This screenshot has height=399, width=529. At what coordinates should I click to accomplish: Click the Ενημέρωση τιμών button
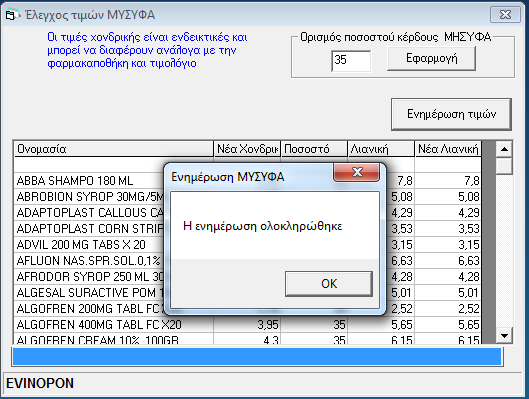click(451, 114)
